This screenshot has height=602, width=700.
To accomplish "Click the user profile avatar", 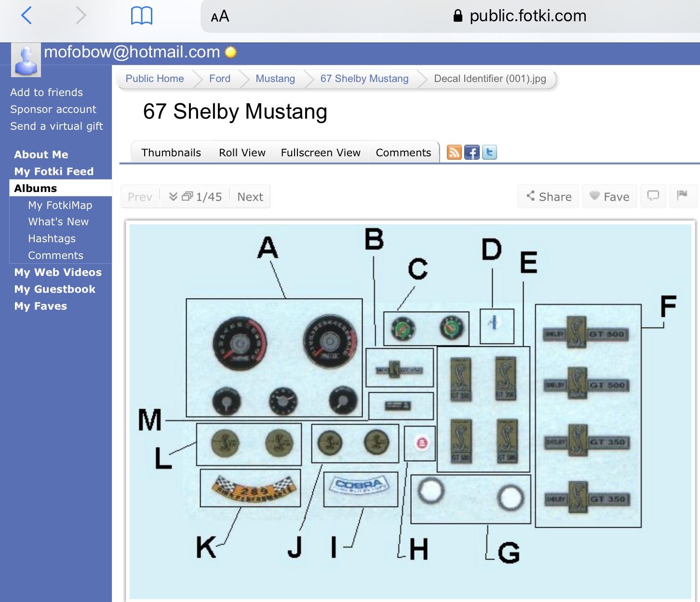I will point(26,61).
